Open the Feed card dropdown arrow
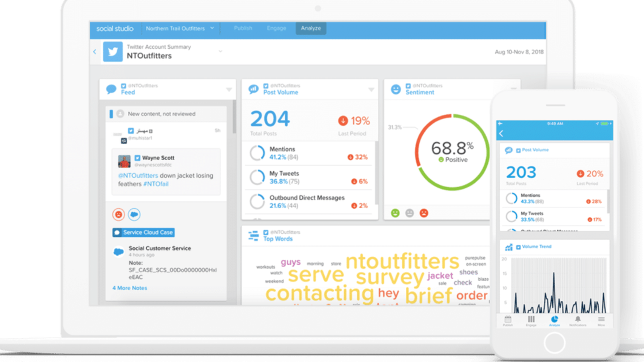644x362 pixels. click(x=229, y=89)
